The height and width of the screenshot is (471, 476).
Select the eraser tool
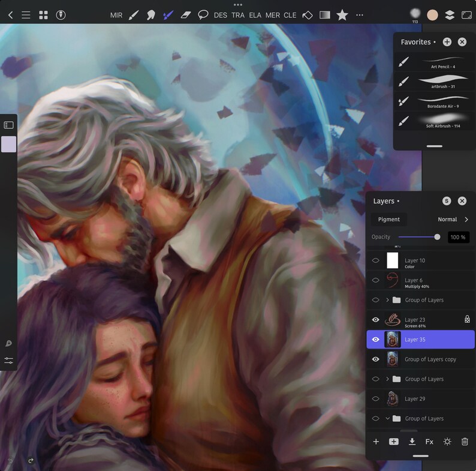click(x=185, y=15)
